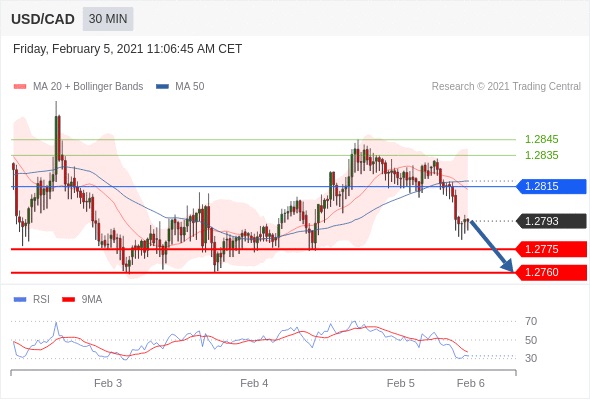Click the RSI 70 level label
This screenshot has width=590, height=400.
coord(531,321)
